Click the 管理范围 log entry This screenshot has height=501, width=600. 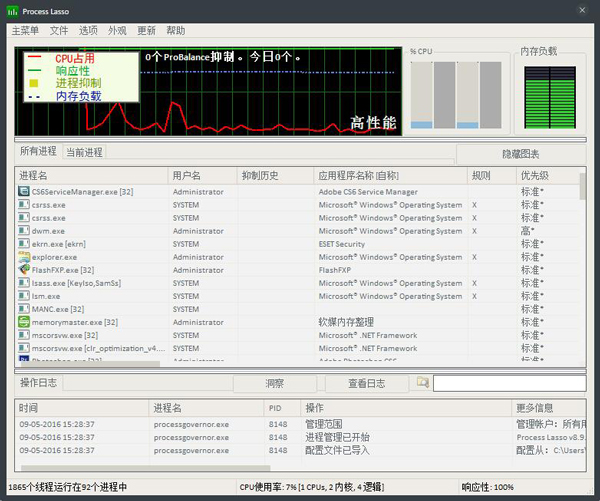tap(324, 424)
